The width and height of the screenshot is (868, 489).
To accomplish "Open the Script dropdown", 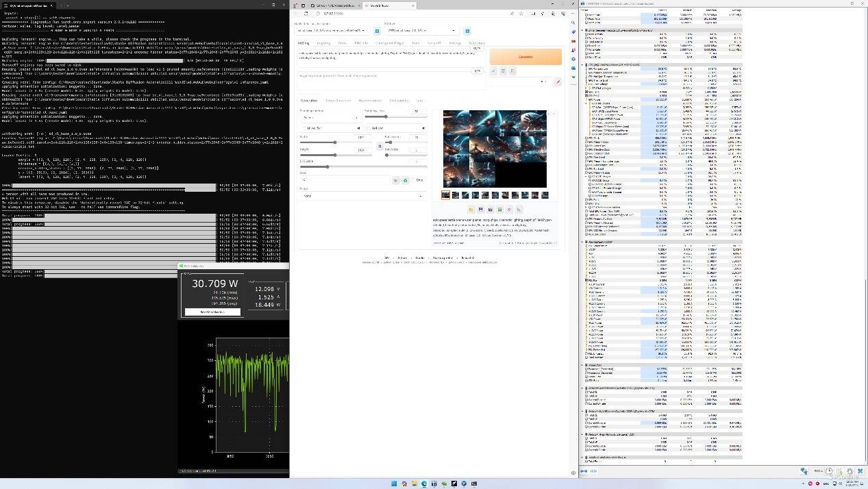I will pyautogui.click(x=362, y=196).
